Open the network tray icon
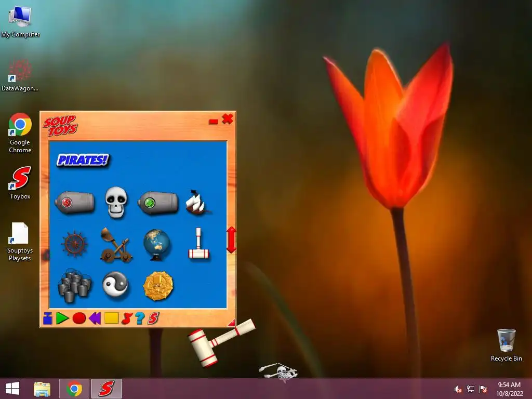Screen dimensions: 532x399 (471, 389)
